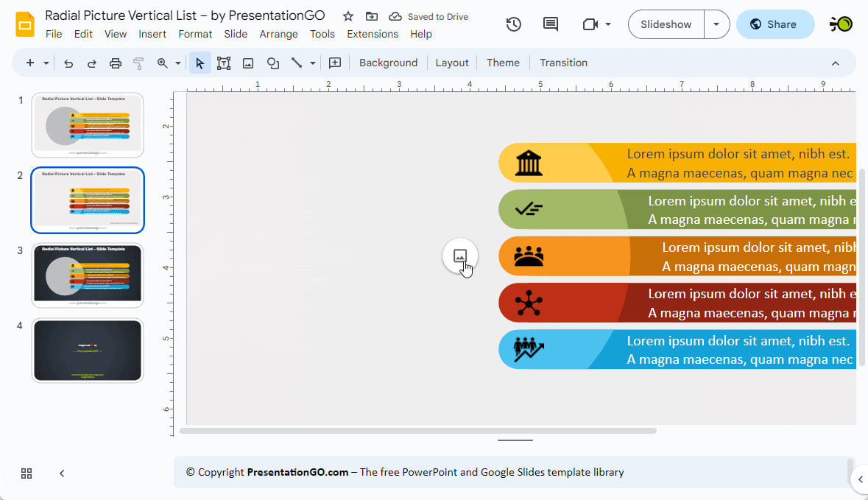Click the growth chart icon on blue bar
868x500 pixels.
pyautogui.click(x=529, y=350)
